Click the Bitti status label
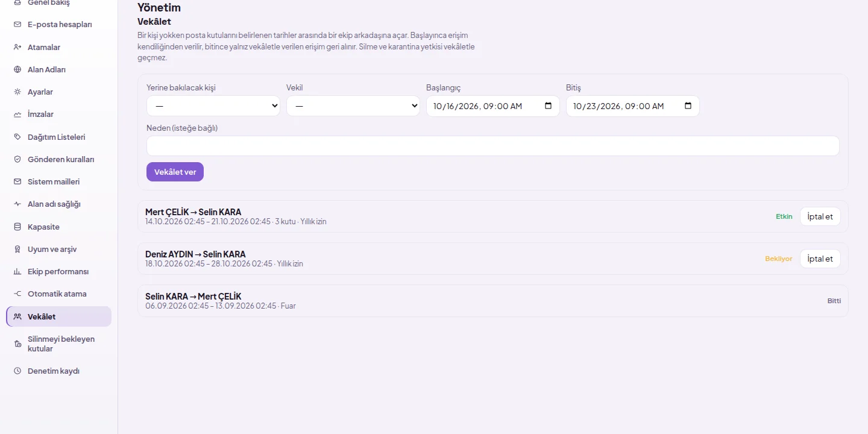868x434 pixels. tap(834, 301)
